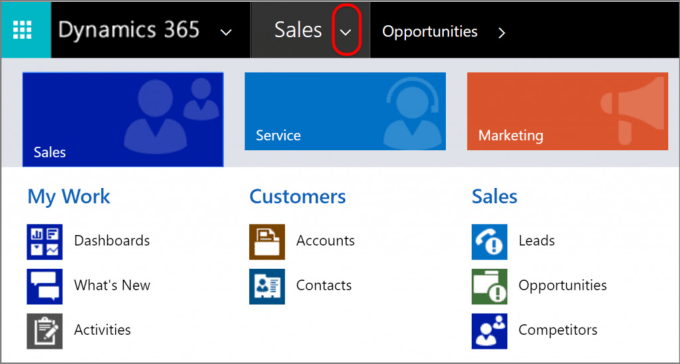Click the Sales group heading
The height and width of the screenshot is (364, 680).
494,197
